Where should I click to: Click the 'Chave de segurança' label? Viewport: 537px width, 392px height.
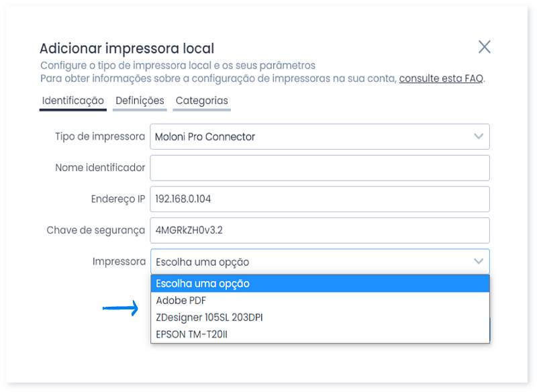click(96, 230)
